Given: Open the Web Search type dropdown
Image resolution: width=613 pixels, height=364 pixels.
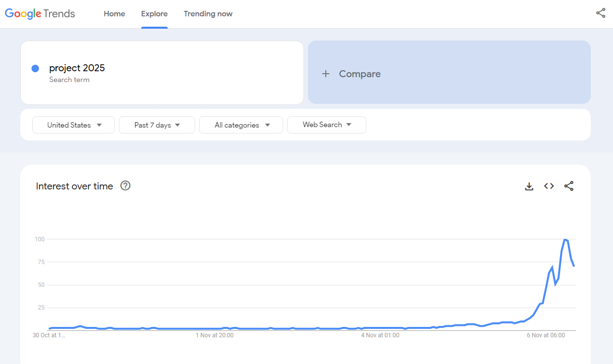Looking at the screenshot, I should click(x=327, y=125).
